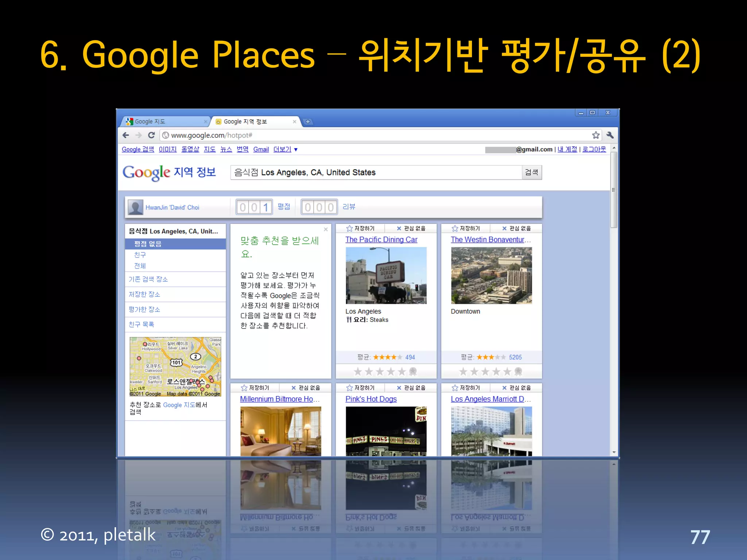Open the 동영상 link

tap(190, 149)
